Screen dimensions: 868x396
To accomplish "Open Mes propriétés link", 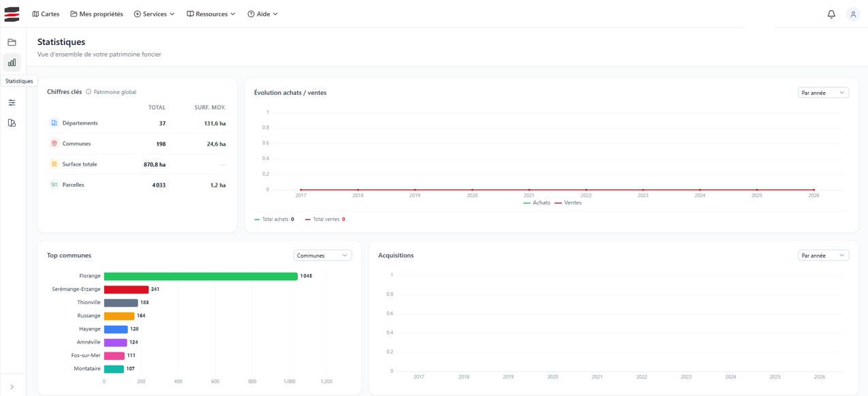I will [x=97, y=14].
